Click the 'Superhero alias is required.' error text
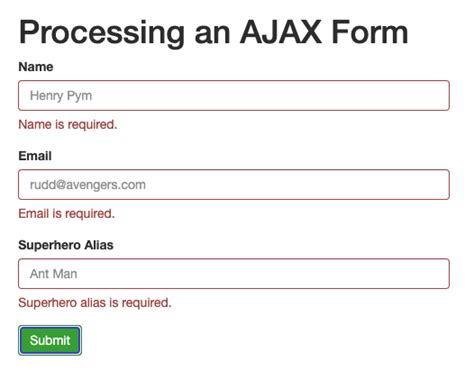This screenshot has height=370, width=474. [95, 303]
